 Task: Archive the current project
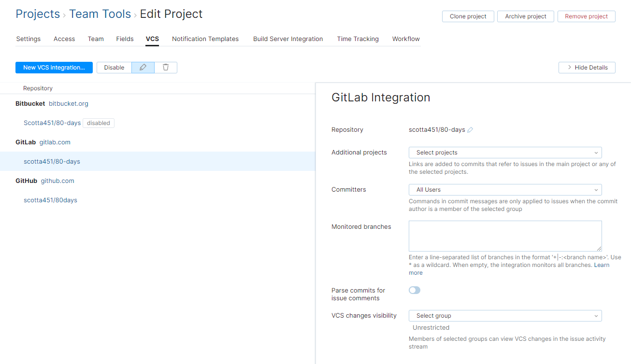pos(525,16)
